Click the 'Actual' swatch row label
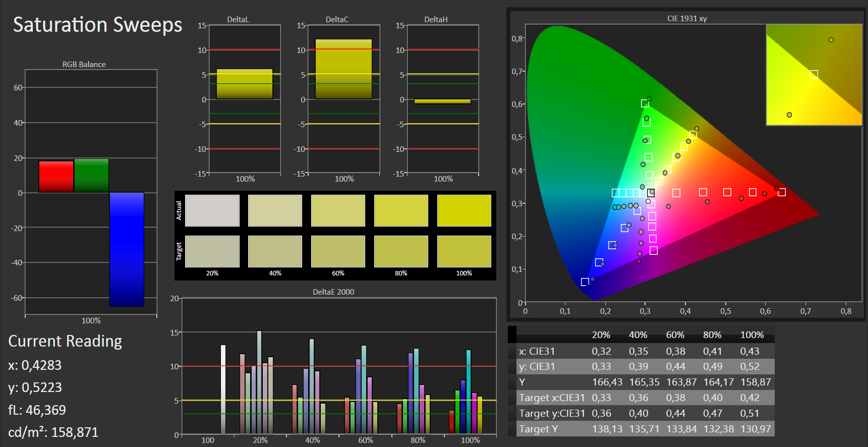This screenshot has height=447, width=868. 179,210
